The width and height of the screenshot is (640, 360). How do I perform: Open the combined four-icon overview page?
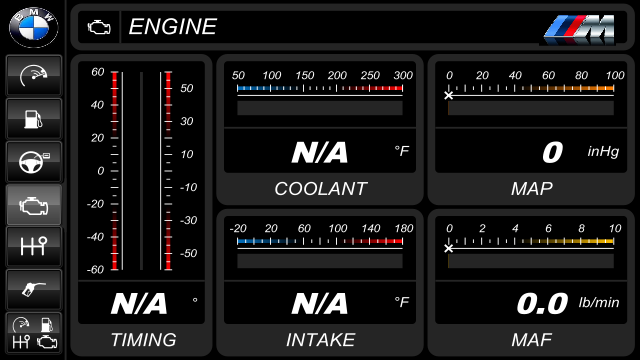click(x=34, y=333)
